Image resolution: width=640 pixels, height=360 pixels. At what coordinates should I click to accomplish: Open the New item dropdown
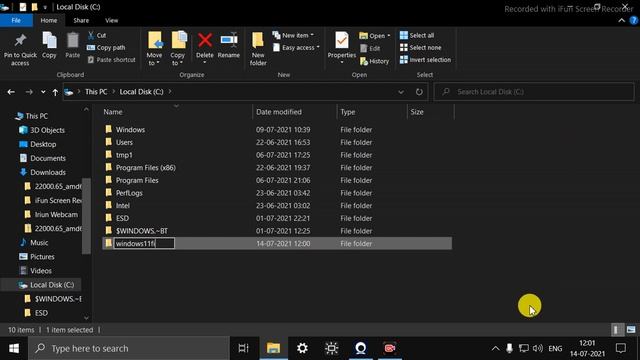point(293,36)
